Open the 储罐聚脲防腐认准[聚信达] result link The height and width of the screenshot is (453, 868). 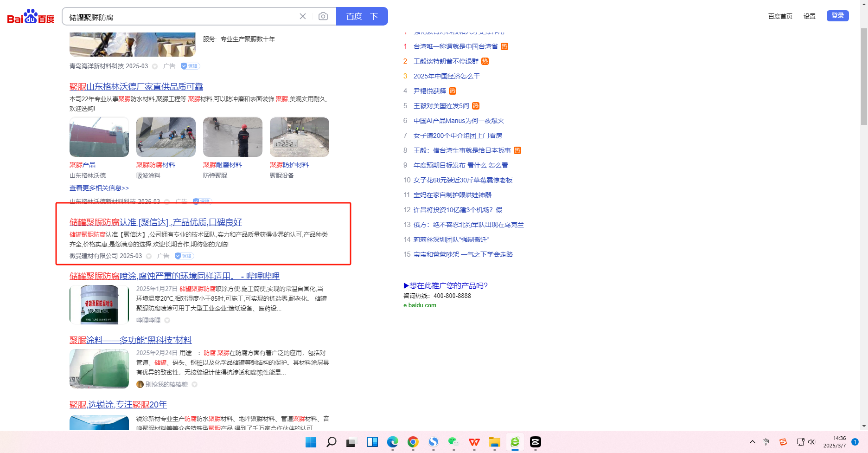(x=156, y=222)
